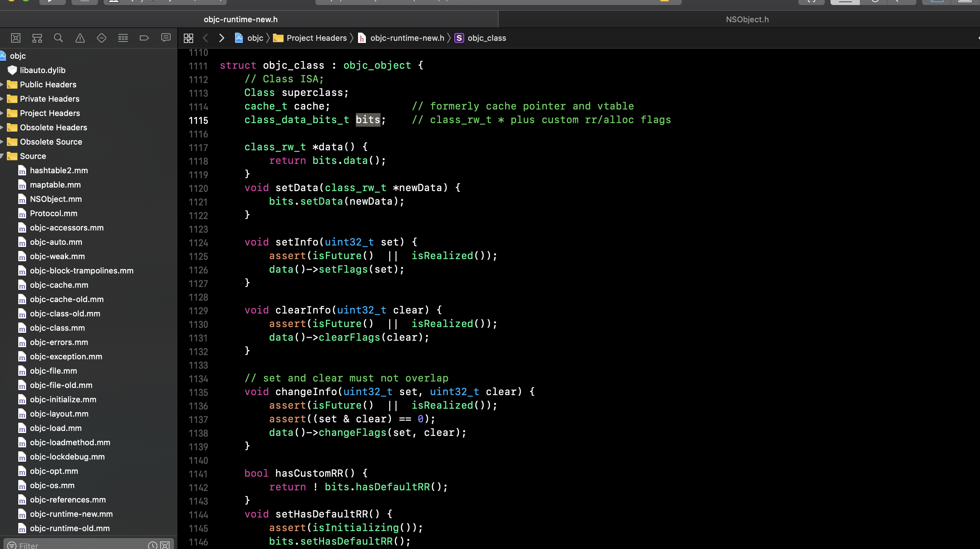Click line number 1115 gutter breakpoint
This screenshot has height=549, width=980.
tap(198, 120)
